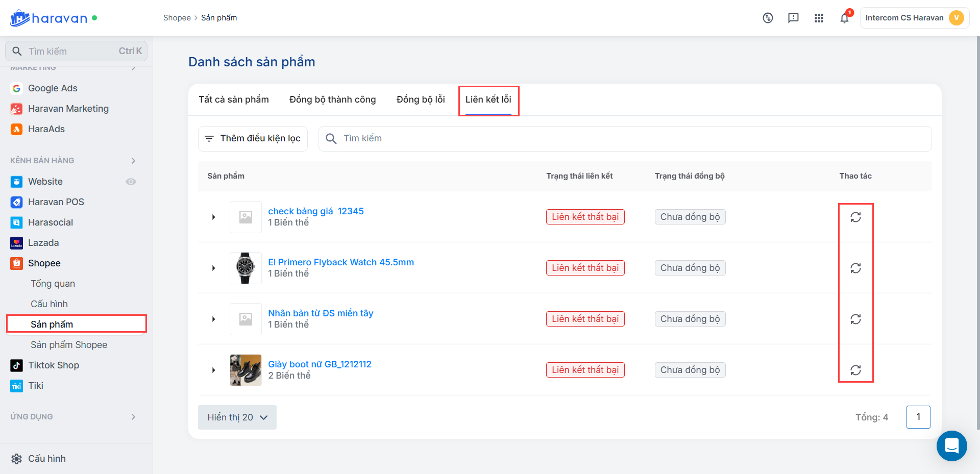Screen dimensions: 980x474
Task: Expand the check bảng giá 12345 row
Action: coord(213,217)
